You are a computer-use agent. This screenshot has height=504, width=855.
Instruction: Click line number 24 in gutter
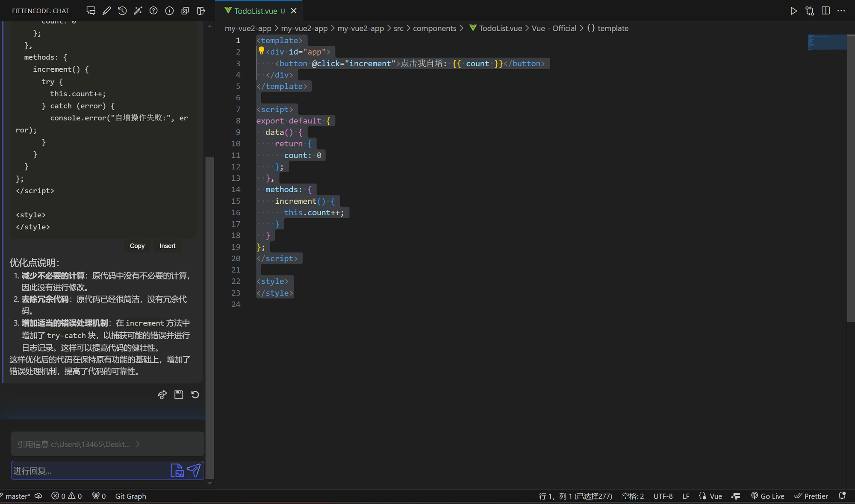click(236, 304)
